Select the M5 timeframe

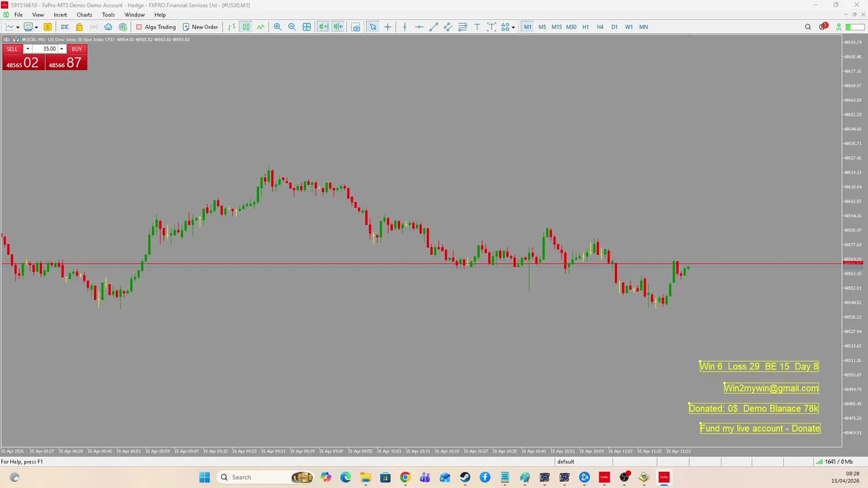click(542, 27)
